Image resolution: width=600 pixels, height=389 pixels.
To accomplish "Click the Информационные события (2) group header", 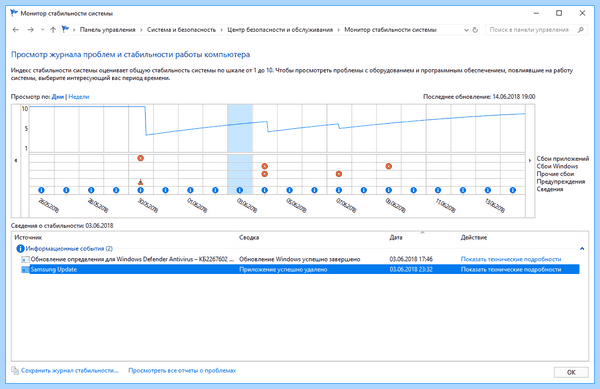I will click(x=69, y=249).
